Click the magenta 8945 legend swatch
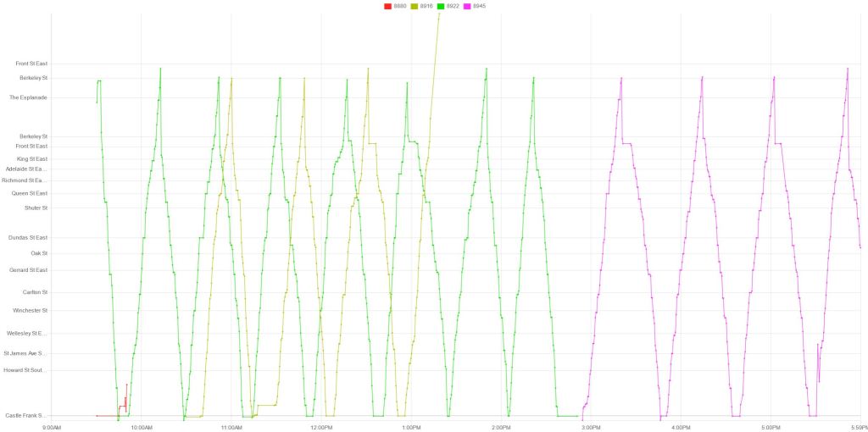The image size is (868, 432). (467, 6)
